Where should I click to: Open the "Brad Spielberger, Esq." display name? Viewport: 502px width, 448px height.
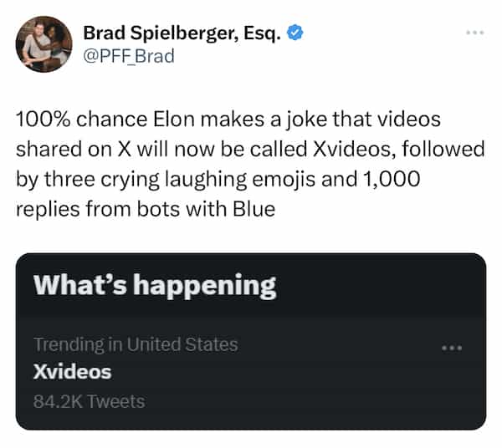pyautogui.click(x=182, y=33)
